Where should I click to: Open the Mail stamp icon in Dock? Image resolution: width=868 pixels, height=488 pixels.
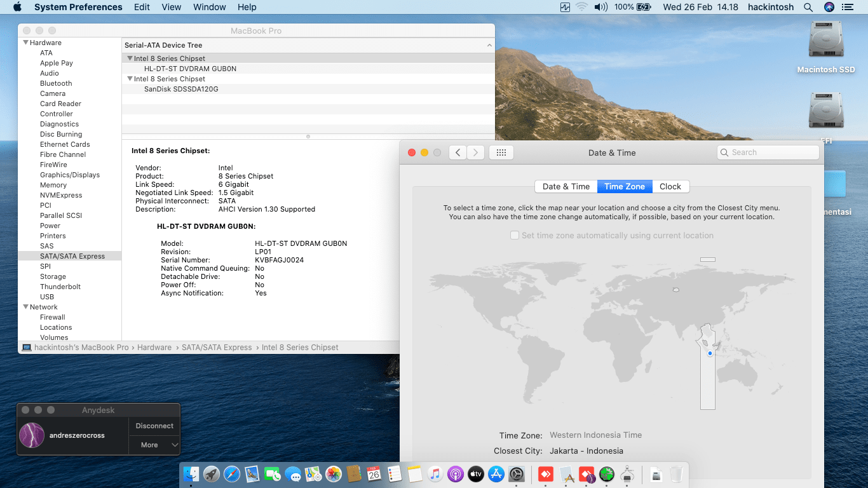[252, 474]
